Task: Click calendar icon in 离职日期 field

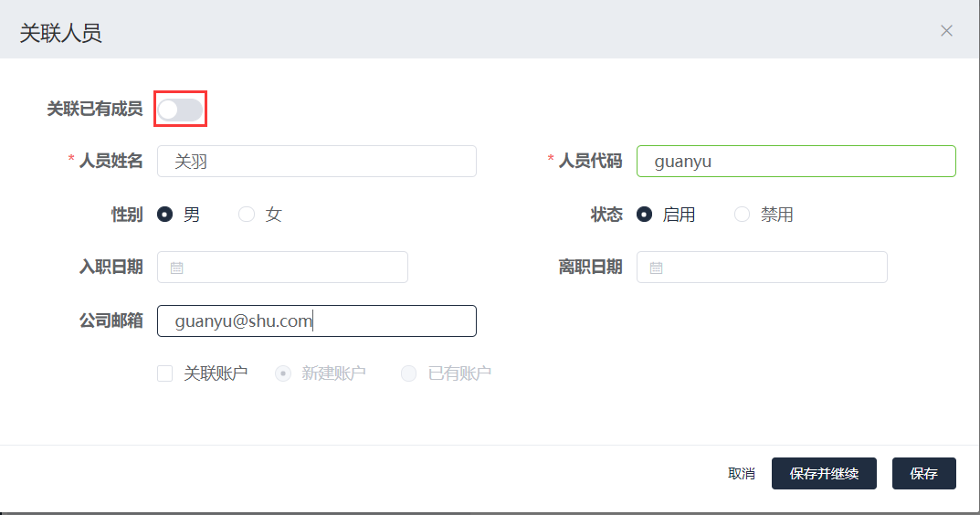Action: tap(656, 268)
